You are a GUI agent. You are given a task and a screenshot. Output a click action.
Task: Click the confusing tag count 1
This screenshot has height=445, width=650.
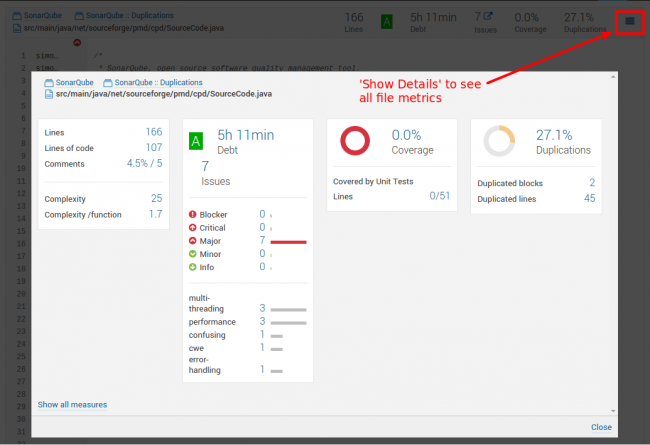pos(262,334)
